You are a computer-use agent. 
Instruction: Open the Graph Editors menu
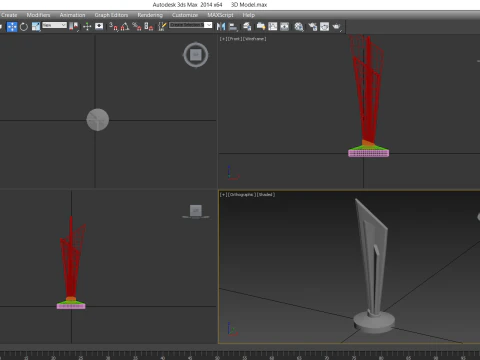[111, 15]
